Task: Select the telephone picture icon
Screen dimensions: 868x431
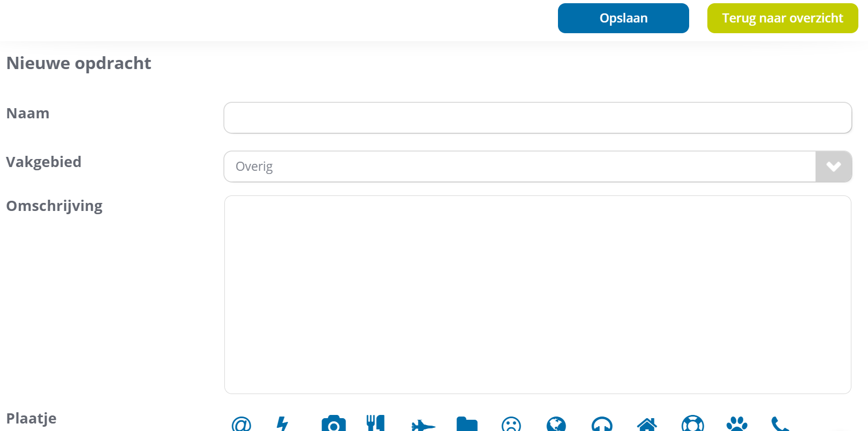Action: 780,424
